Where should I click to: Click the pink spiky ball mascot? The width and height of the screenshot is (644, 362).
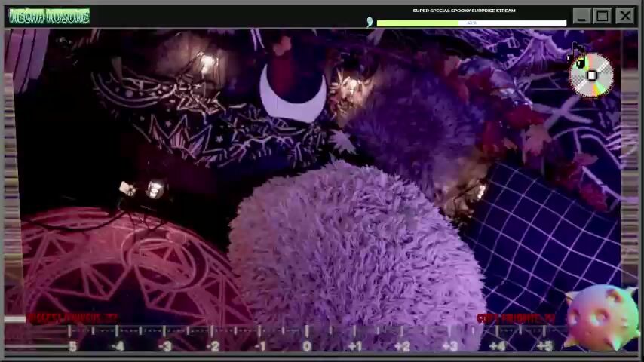tap(602, 318)
